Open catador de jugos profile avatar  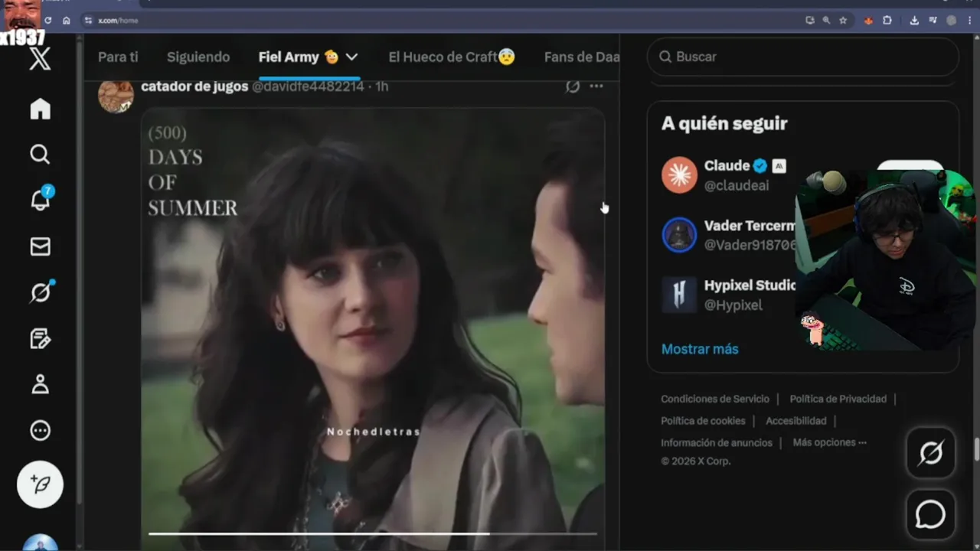[116, 96]
